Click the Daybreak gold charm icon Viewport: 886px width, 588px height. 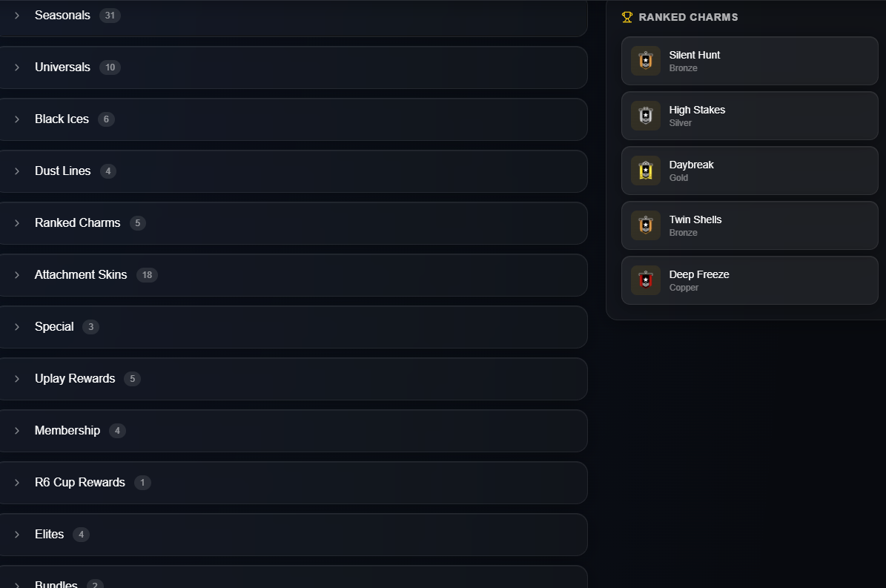[645, 171]
